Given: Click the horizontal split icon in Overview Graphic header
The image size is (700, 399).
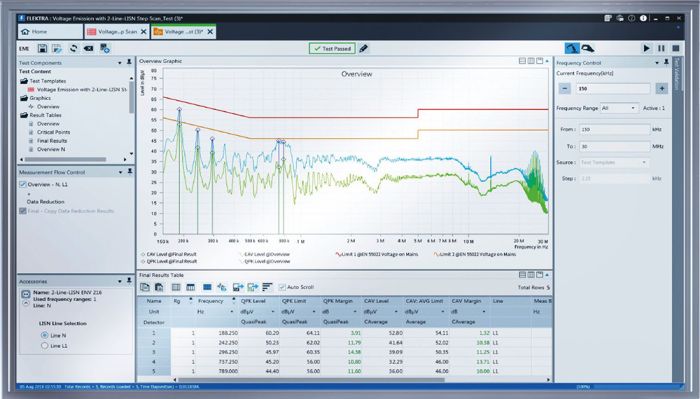Looking at the screenshot, I should point(522,61).
